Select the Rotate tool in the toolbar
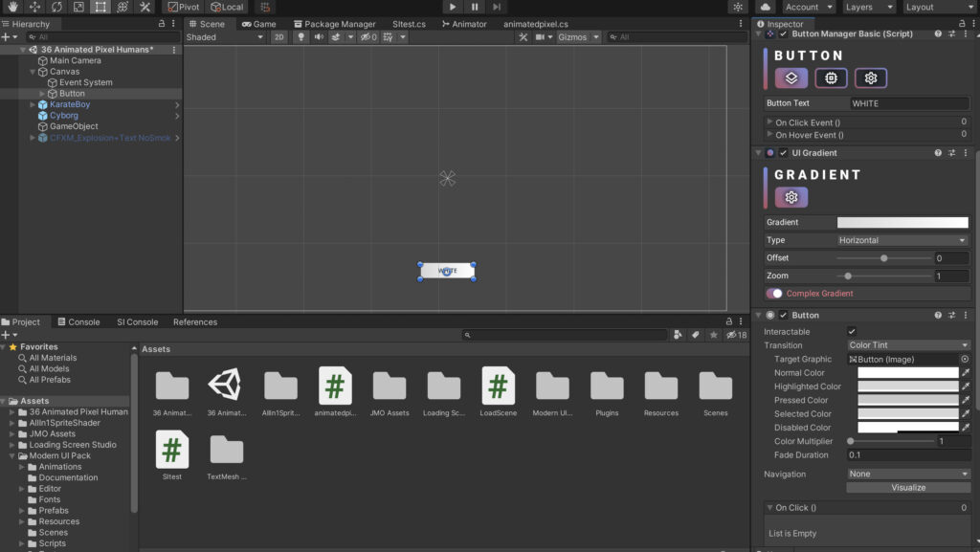 [x=57, y=7]
